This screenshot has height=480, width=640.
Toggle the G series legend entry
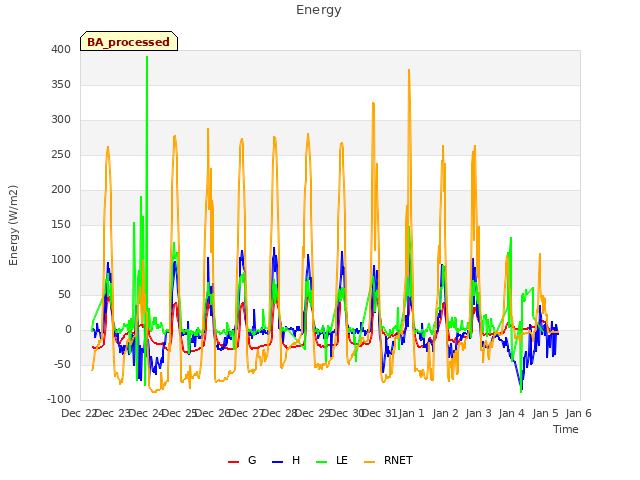242,460
